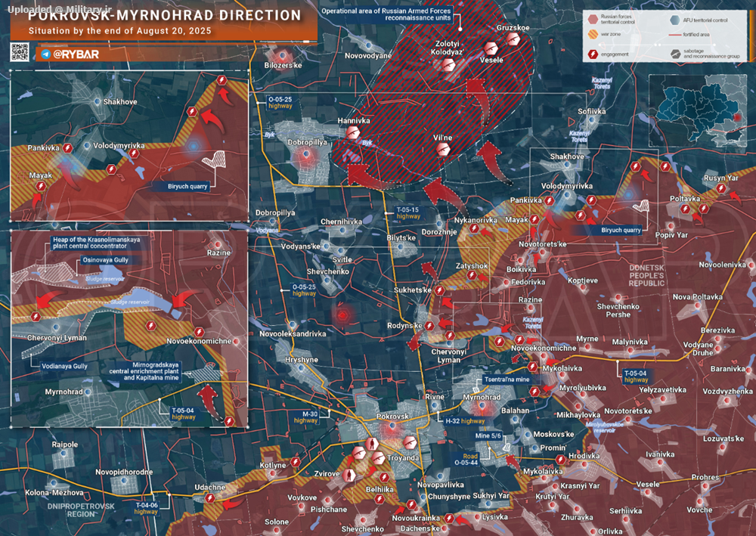Screen dimensions: 756x536
Task: Click the Osinovaya Gully label
Action: [106, 260]
